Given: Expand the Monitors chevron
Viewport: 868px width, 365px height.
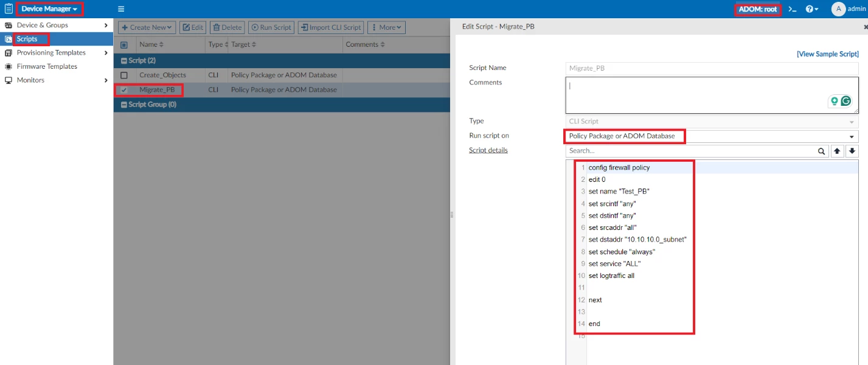Looking at the screenshot, I should coord(106,80).
